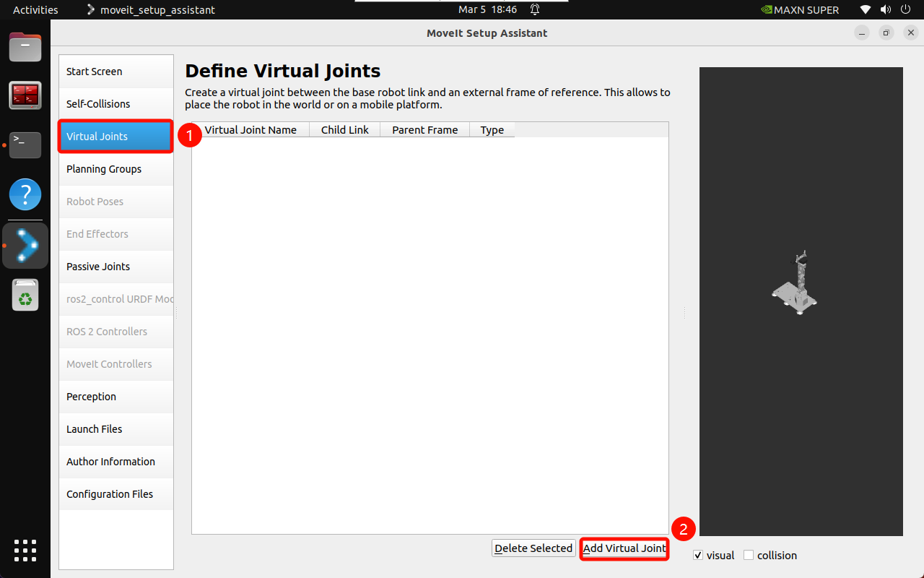The image size is (924, 578).
Task: Click the volume icon in the top bar
Action: (886, 10)
